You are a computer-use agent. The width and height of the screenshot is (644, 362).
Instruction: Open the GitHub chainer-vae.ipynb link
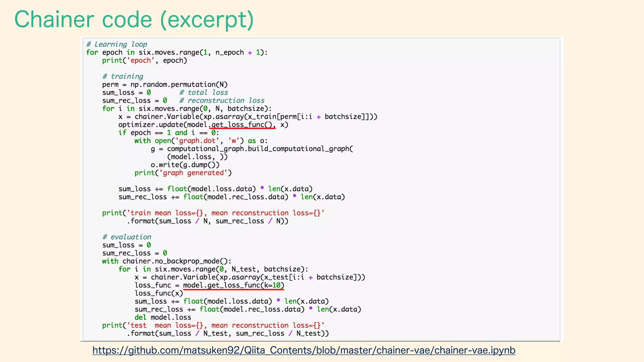tap(304, 350)
